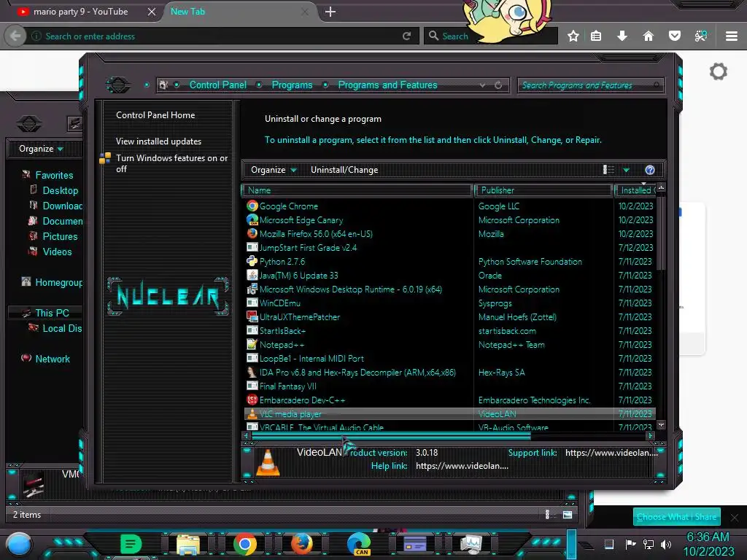Select Favorites in the Explorer sidebar

[x=54, y=175]
